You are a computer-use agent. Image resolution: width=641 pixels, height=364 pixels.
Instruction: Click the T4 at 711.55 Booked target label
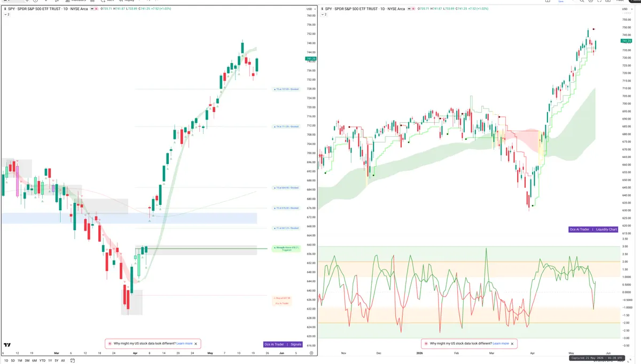(x=286, y=126)
